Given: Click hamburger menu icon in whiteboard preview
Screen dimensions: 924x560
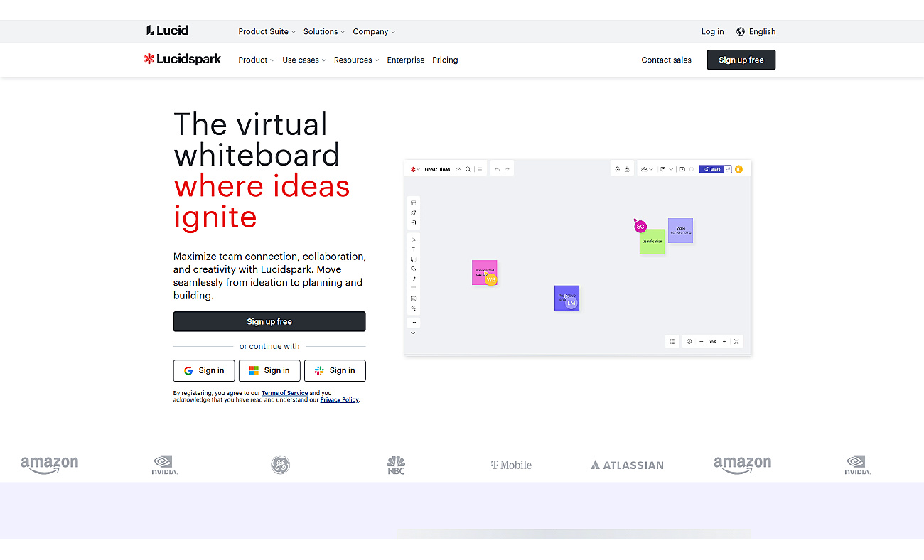Looking at the screenshot, I should click(x=480, y=169).
